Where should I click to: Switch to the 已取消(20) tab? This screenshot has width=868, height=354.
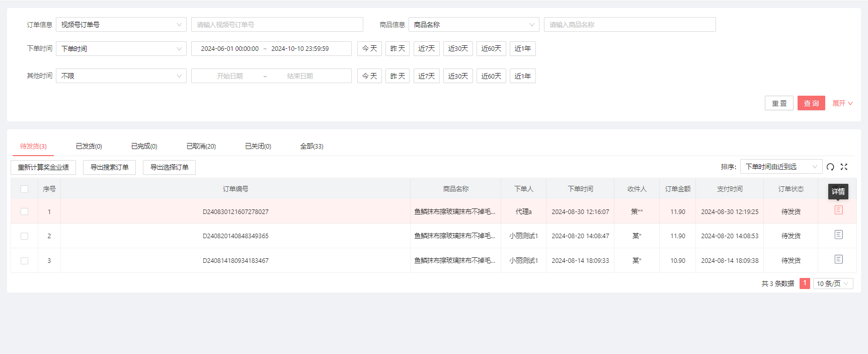pyautogui.click(x=201, y=146)
